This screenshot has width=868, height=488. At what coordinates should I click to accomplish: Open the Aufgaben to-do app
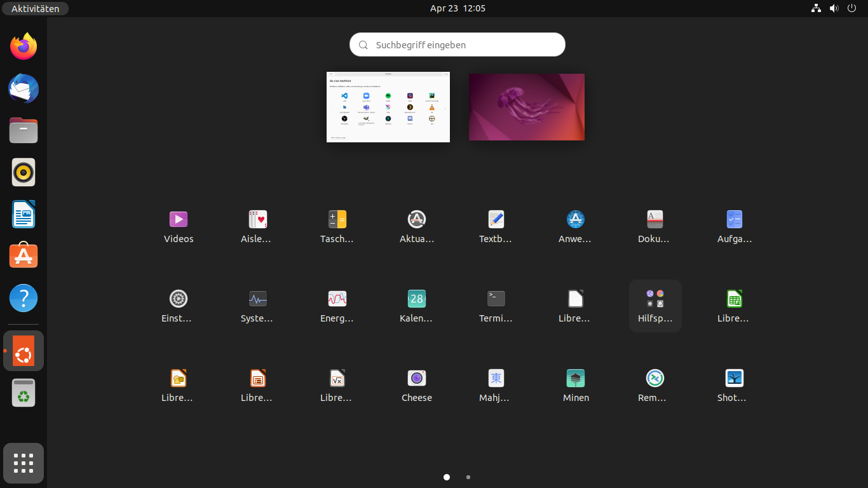[735, 226]
